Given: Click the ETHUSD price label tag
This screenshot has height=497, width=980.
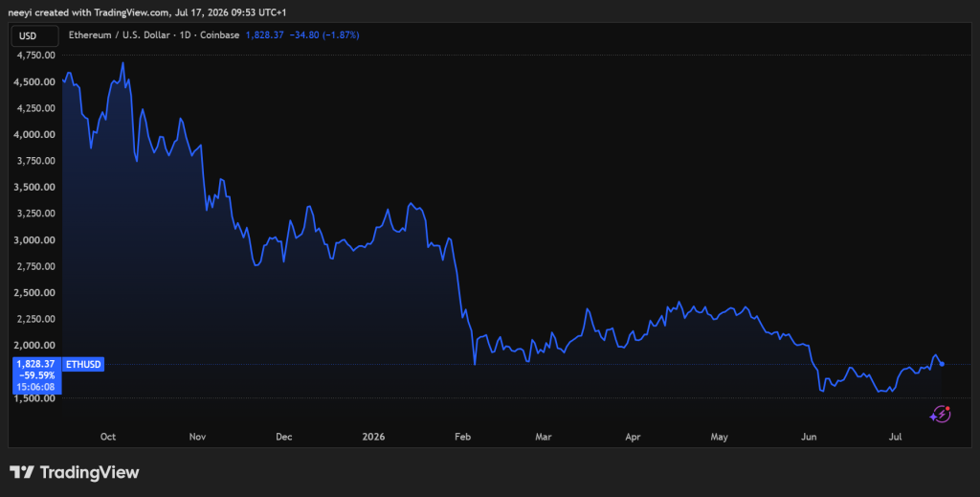Looking at the screenshot, I should coord(83,365).
